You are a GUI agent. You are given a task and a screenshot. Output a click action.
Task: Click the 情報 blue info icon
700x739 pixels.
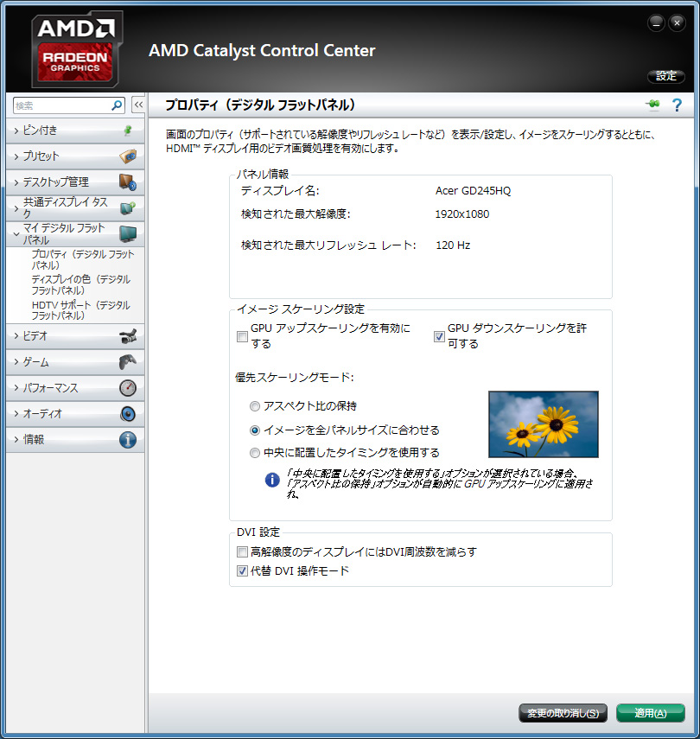(128, 440)
